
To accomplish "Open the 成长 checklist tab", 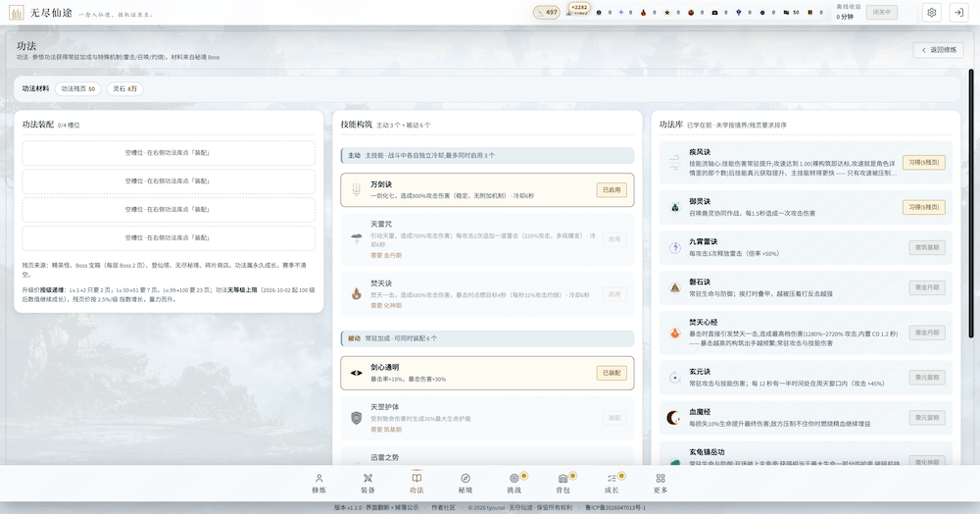I will point(612,484).
